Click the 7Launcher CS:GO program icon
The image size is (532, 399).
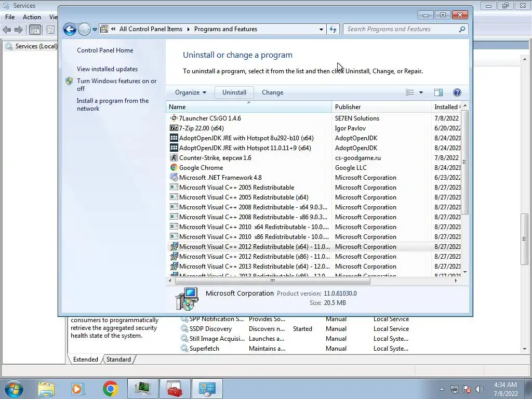(174, 118)
